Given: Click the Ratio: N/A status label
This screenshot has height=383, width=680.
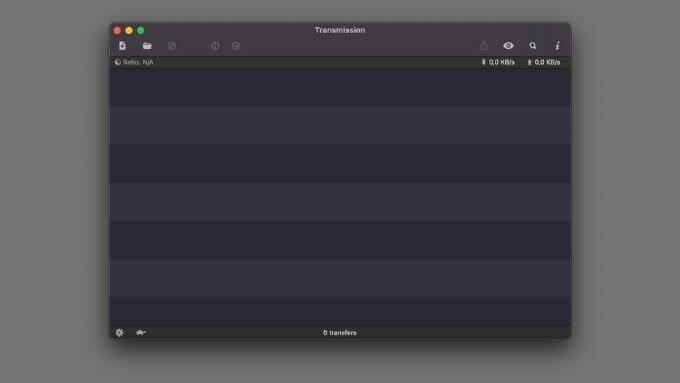Looking at the screenshot, I should 134,62.
